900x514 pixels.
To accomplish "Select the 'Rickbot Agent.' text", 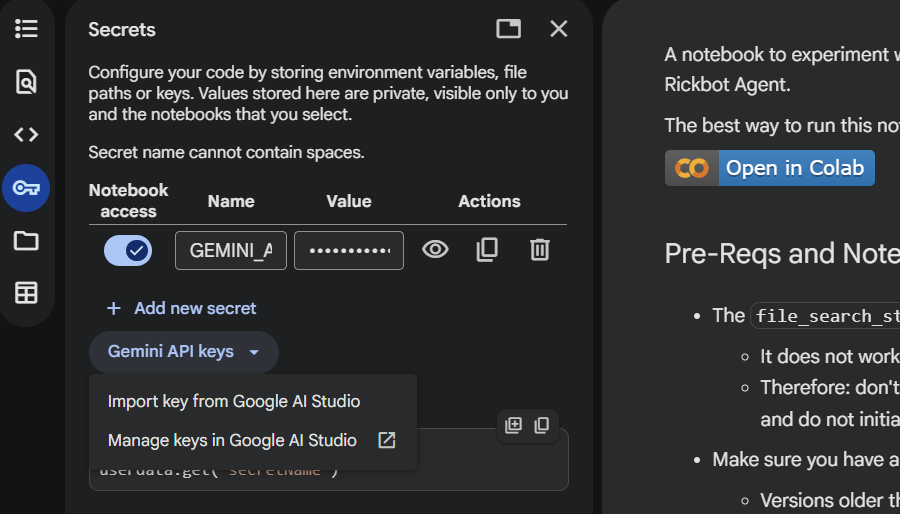I will pyautogui.click(x=727, y=84).
